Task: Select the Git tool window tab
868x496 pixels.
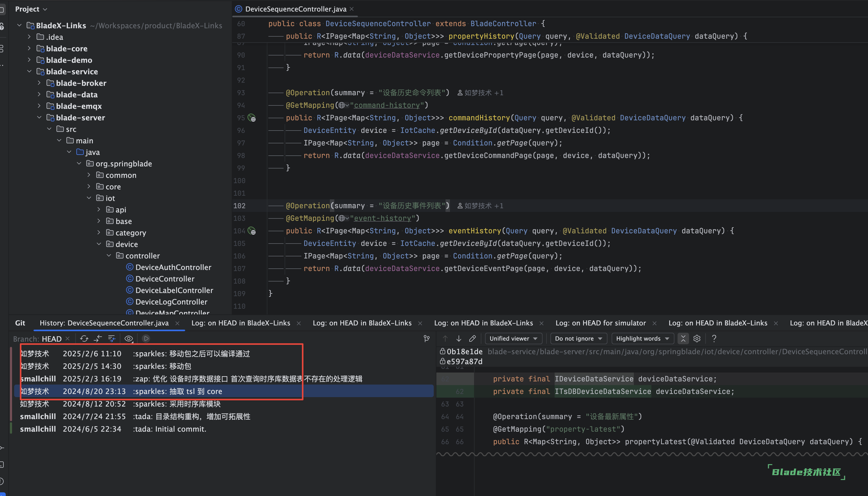Action: (x=20, y=323)
